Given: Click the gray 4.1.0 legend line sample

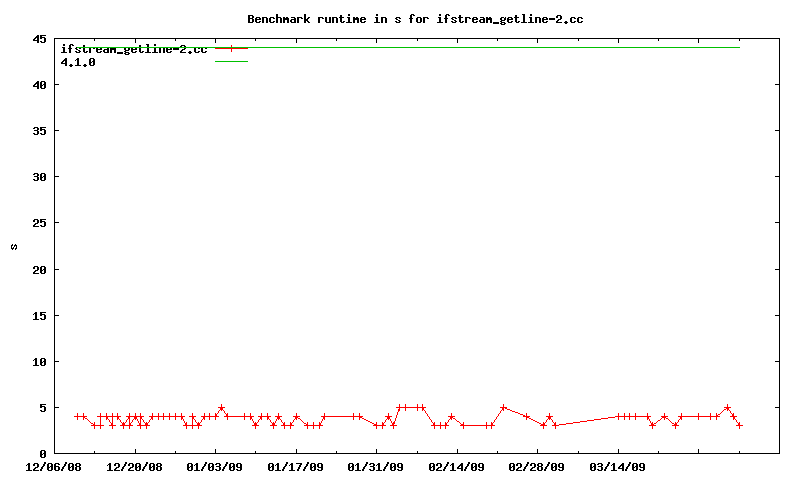Looking at the screenshot, I should pos(231,62).
